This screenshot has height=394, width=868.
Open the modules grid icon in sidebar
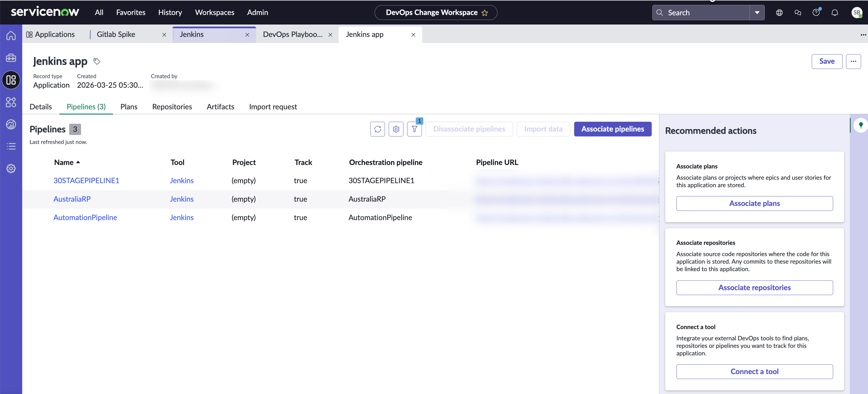tap(11, 102)
